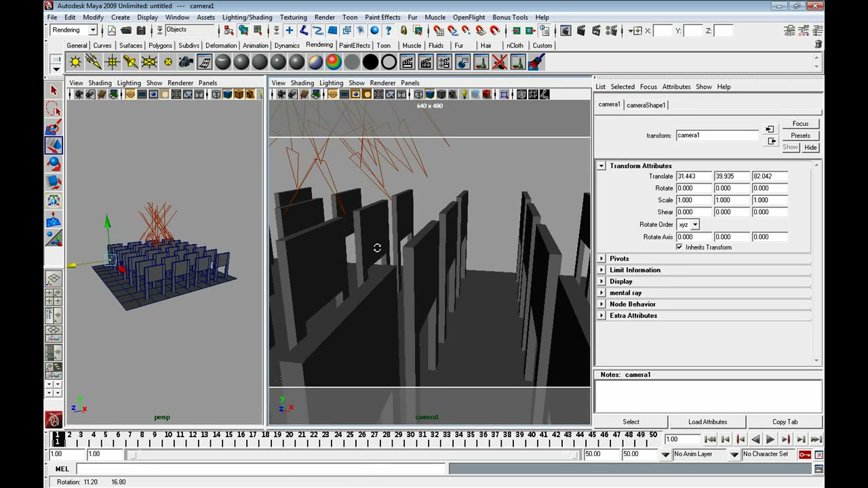Click the Load Attributes button
Viewport: 868px width, 488px height.
tap(707, 422)
